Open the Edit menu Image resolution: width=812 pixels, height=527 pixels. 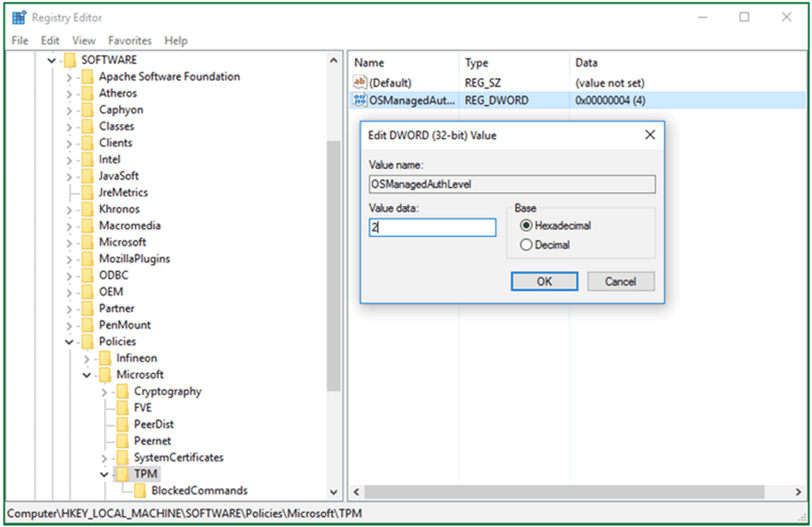(x=50, y=40)
